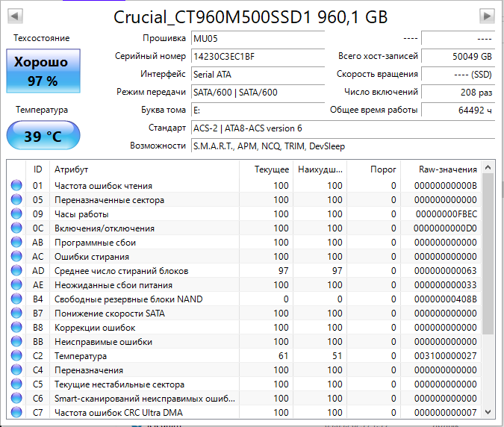Select the Программные сбои row

(x=244, y=242)
